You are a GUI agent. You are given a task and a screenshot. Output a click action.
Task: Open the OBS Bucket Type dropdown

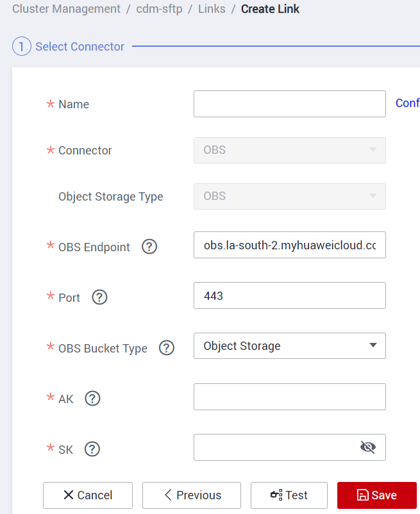[290, 346]
